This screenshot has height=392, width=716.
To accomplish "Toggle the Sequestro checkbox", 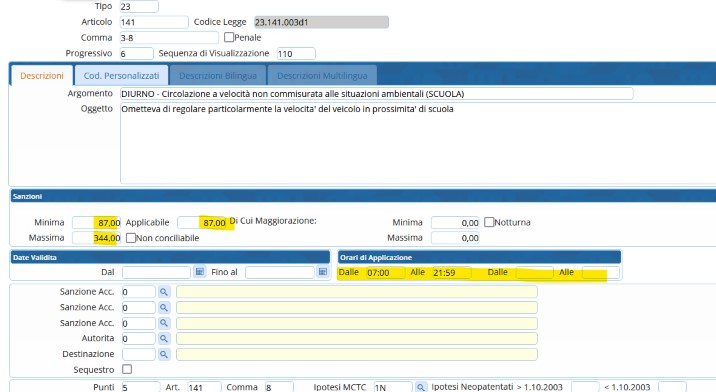I will click(127, 369).
